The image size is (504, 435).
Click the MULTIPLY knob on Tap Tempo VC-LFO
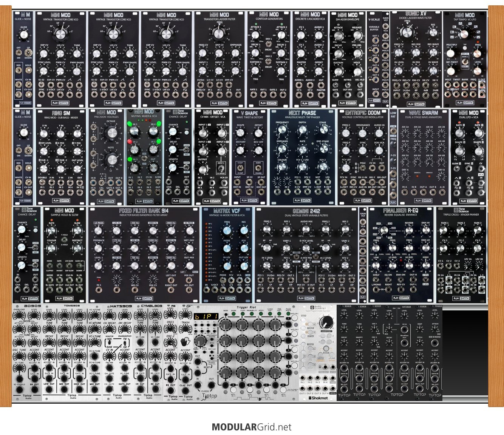coord(451,52)
